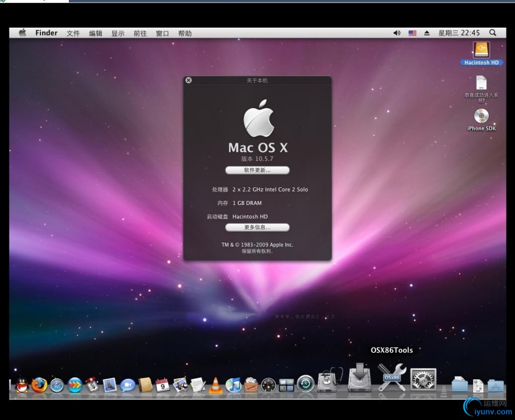The width and height of the screenshot is (515, 420).
Task: Launch Disk Utility from the Dock
Action: pyautogui.click(x=329, y=380)
